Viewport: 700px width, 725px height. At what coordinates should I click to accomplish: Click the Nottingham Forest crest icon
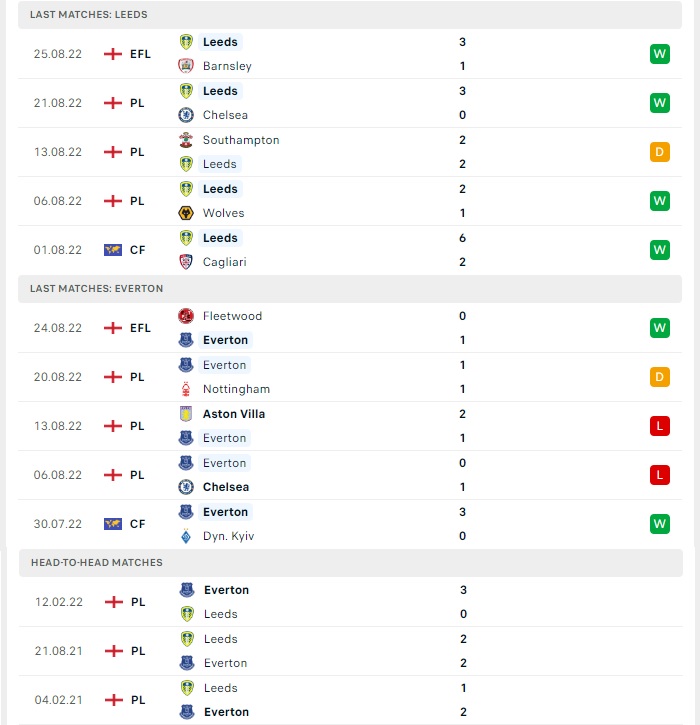tap(186, 389)
